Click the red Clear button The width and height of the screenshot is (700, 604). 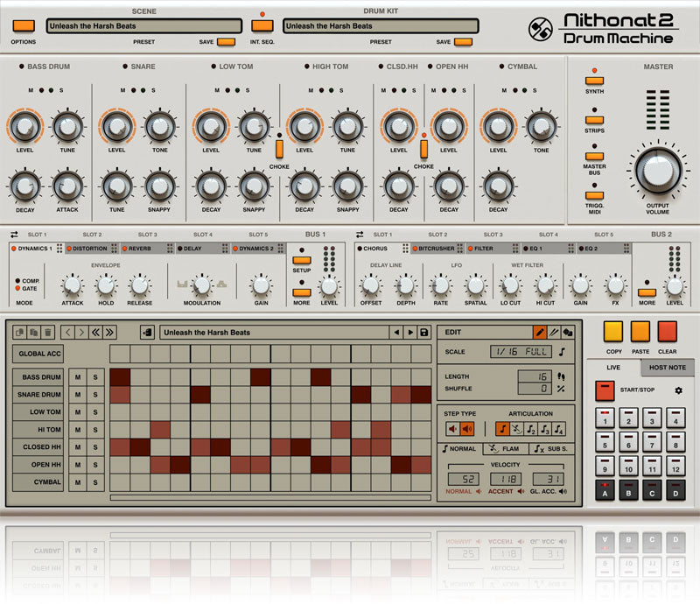coord(667,332)
